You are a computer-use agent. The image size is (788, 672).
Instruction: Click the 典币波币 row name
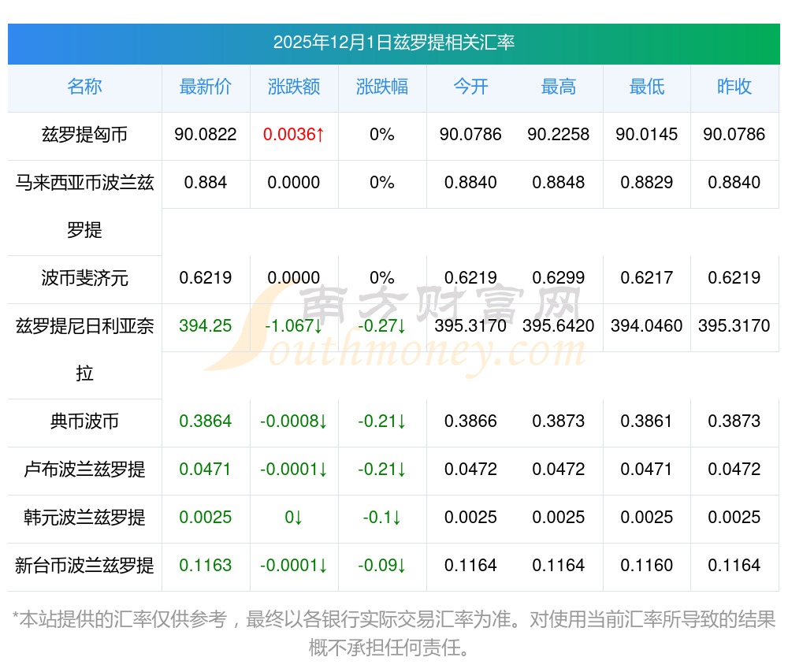[x=84, y=421]
